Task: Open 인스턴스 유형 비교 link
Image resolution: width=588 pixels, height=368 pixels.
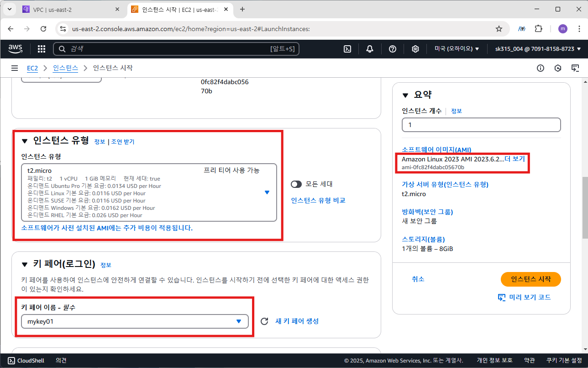Action: pos(318,200)
